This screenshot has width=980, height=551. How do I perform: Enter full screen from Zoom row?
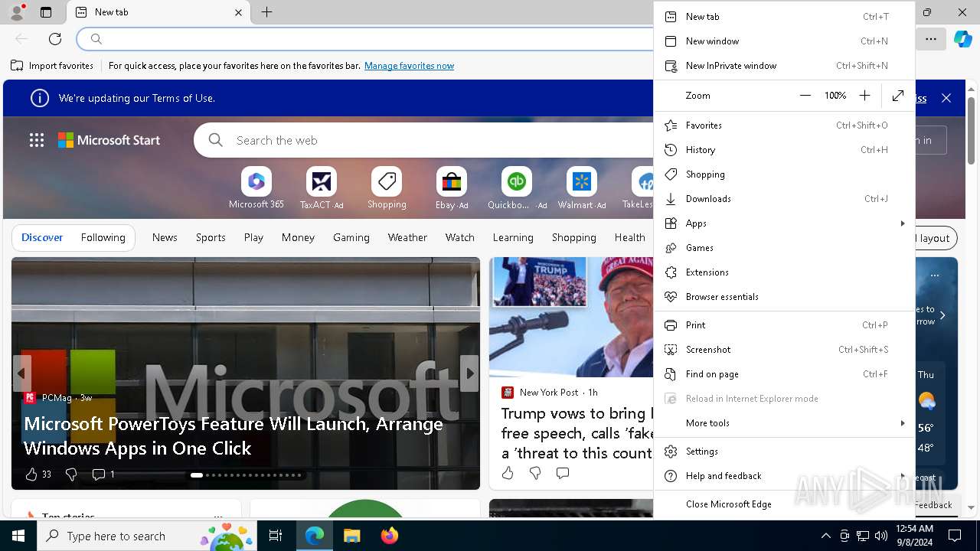point(898,96)
